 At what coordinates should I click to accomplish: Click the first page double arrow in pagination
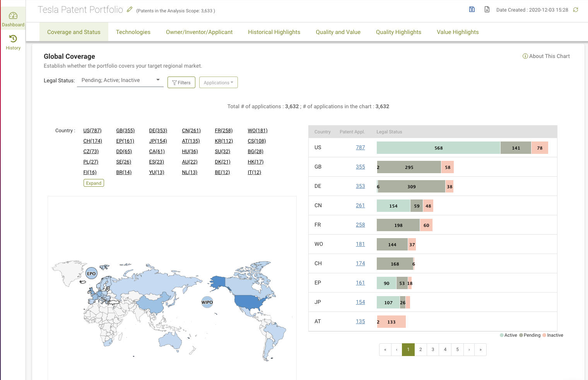pos(385,349)
